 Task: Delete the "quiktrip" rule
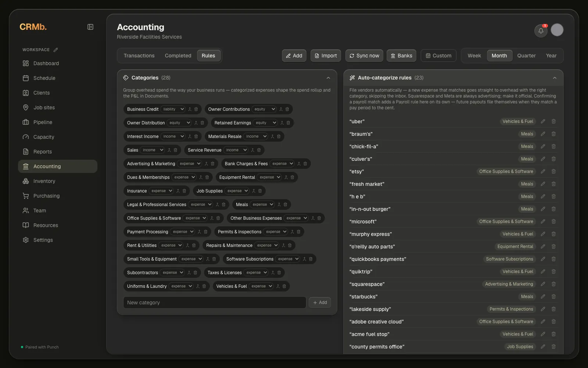pyautogui.click(x=553, y=272)
